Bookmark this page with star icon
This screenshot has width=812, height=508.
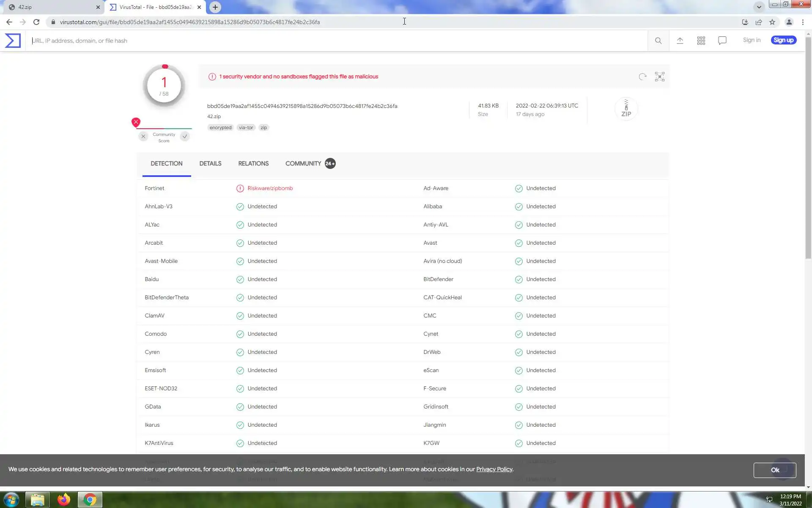[772, 22]
